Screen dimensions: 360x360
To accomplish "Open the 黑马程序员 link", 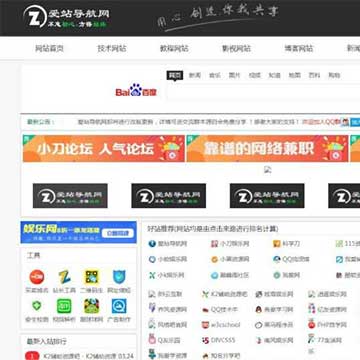I will point(279,325).
